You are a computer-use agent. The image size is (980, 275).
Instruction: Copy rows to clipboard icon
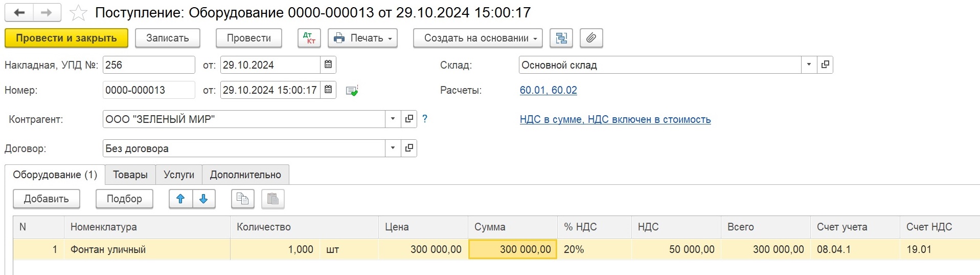click(x=242, y=199)
